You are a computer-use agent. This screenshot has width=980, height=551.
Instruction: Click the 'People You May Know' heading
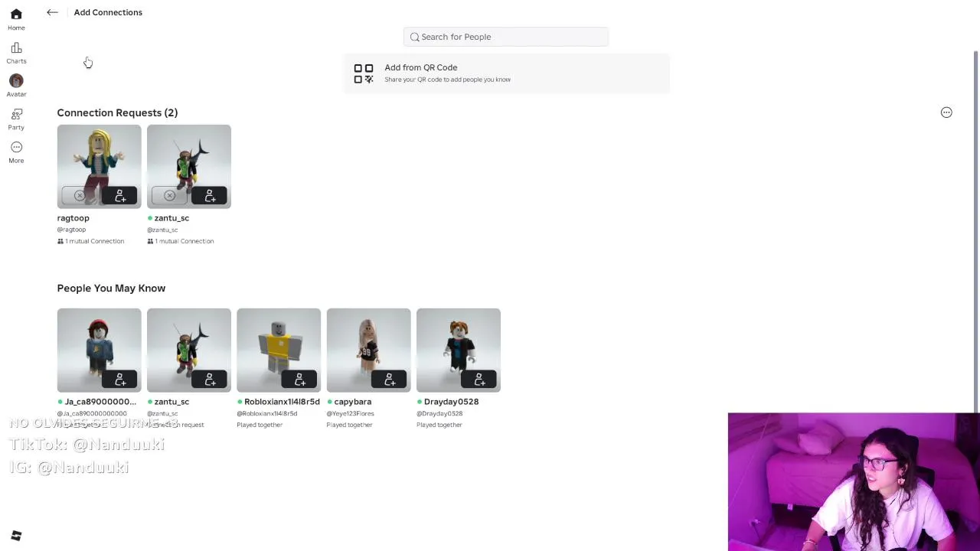coord(111,289)
